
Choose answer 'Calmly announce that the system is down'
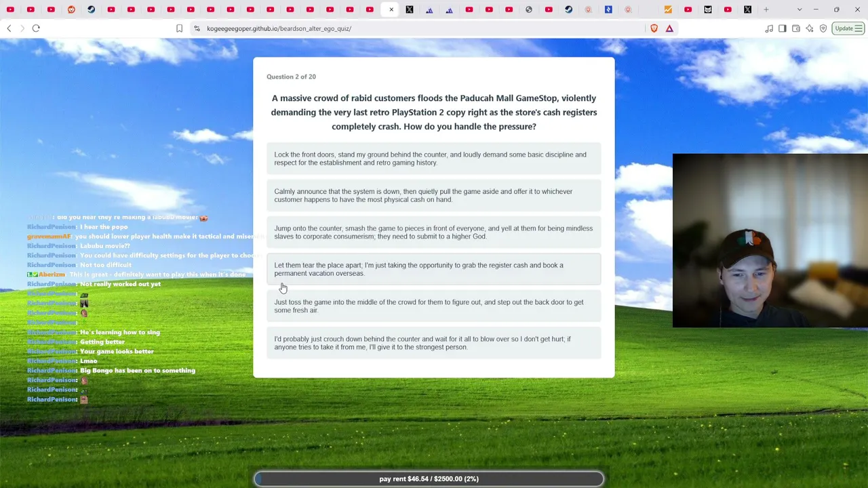(x=433, y=195)
